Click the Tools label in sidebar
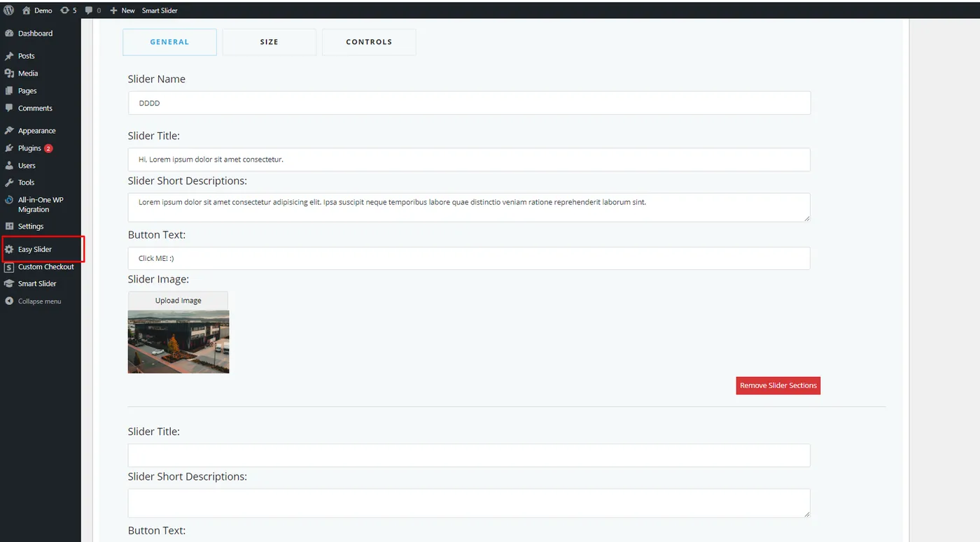This screenshot has height=542, width=980. [26, 183]
